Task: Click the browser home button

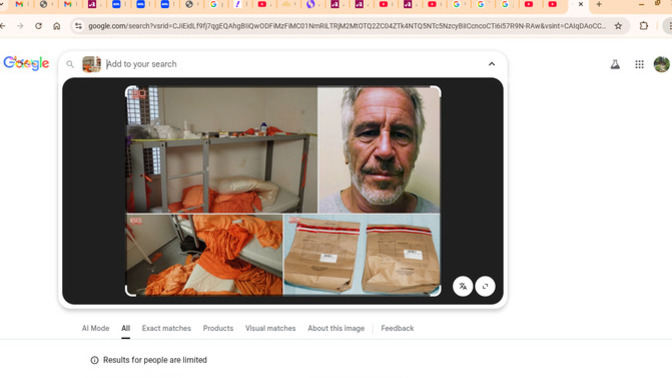Action: [57, 26]
